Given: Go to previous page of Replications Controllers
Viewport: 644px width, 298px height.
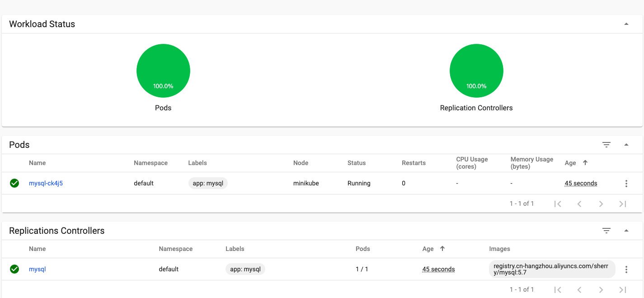Looking at the screenshot, I should [x=579, y=290].
